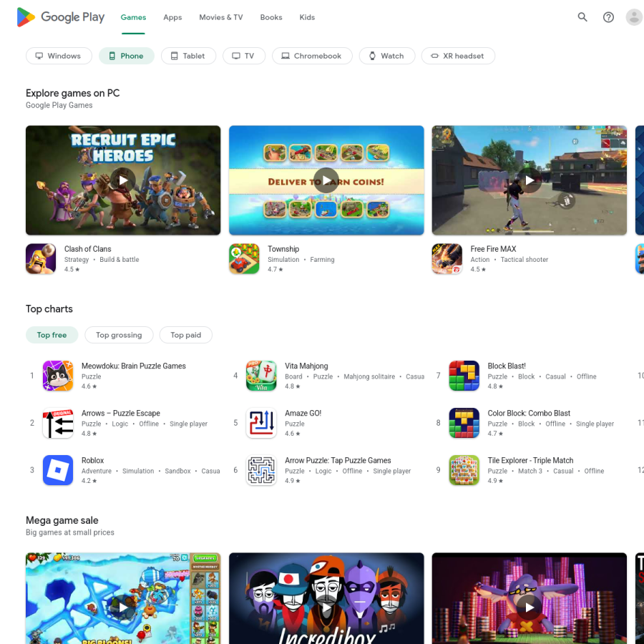Screen dimensions: 644x644
Task: Show the Top grossing chart
Action: [119, 335]
